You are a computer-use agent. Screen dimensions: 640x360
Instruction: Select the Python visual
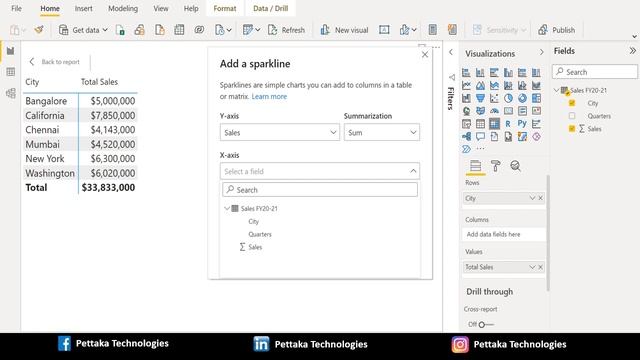(x=522, y=123)
